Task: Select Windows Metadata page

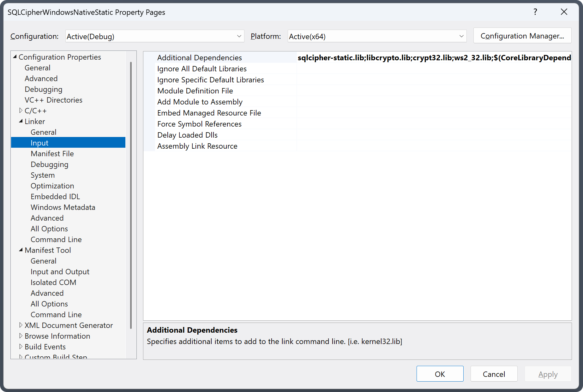Action: click(x=63, y=207)
